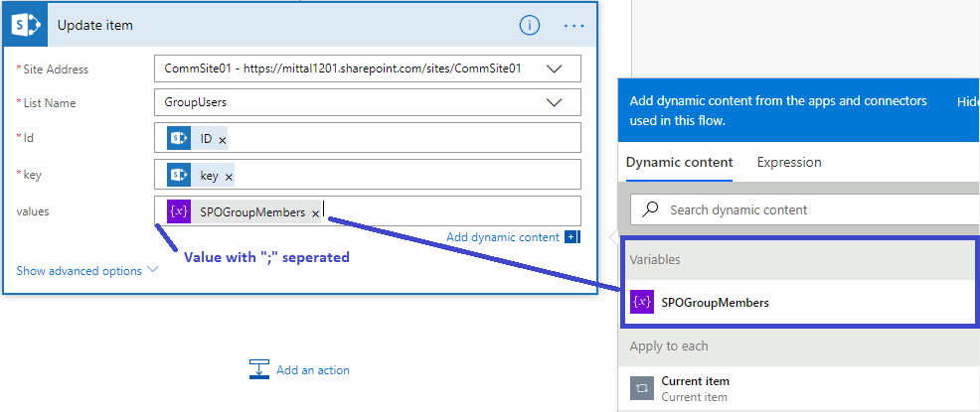Remove the ID token from Id field

222,141
